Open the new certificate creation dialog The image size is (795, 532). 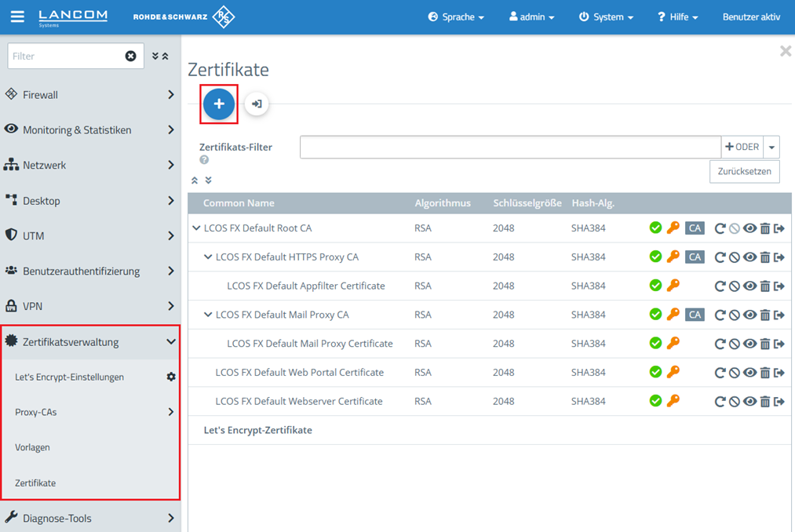pyautogui.click(x=218, y=104)
